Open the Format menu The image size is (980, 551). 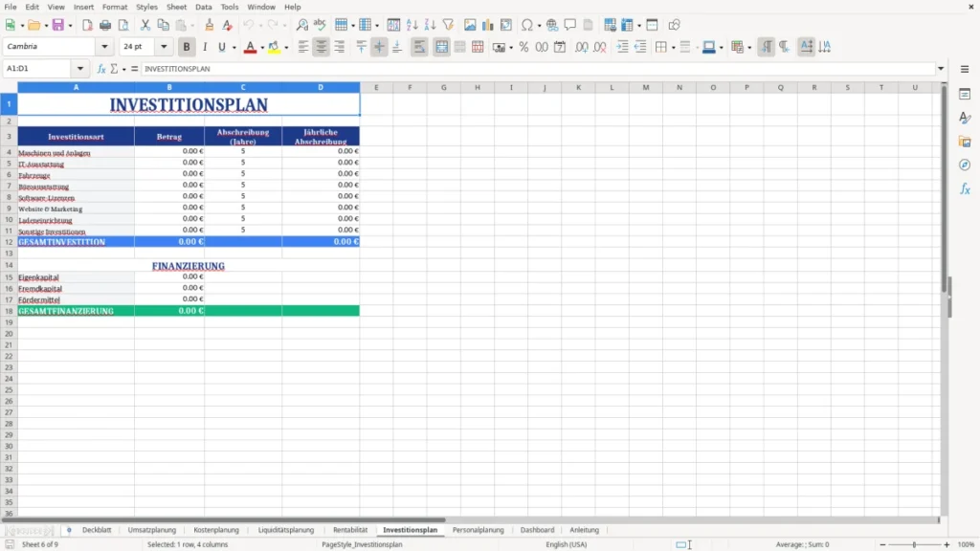point(115,7)
